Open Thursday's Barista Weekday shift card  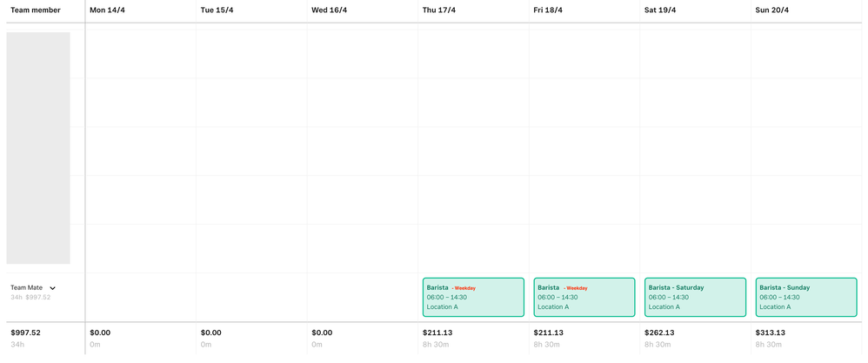pyautogui.click(x=473, y=298)
